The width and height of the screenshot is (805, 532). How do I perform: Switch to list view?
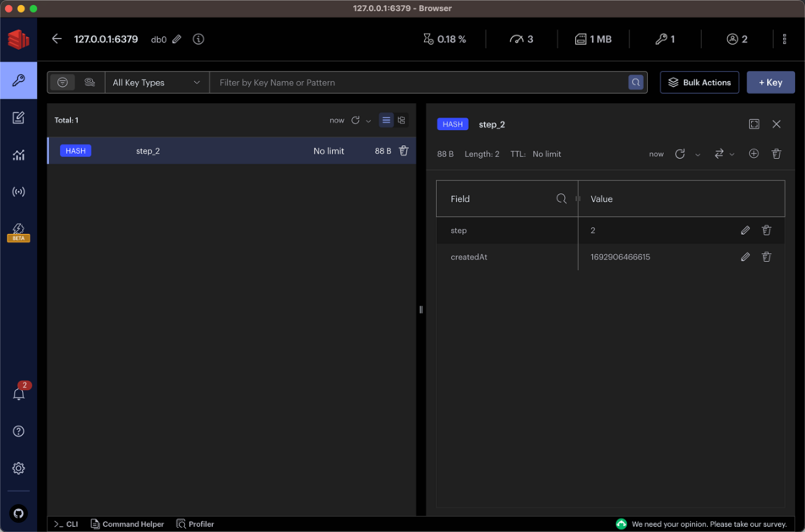click(x=386, y=120)
